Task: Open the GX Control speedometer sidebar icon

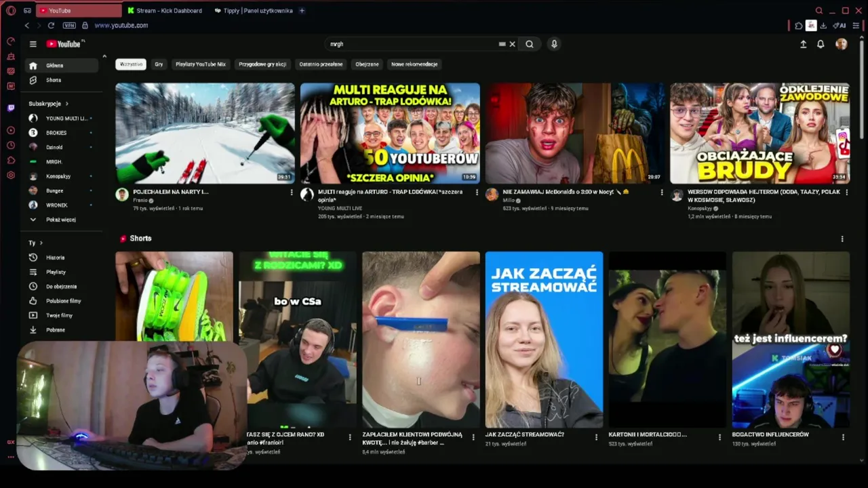Action: click(x=11, y=41)
